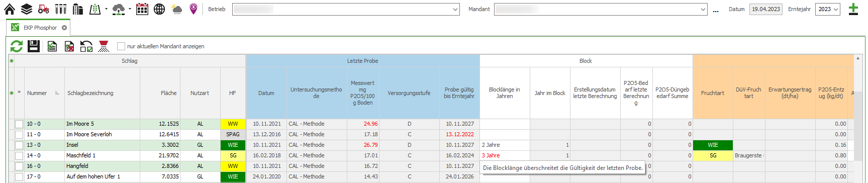
Task: Open the stacked layers icon
Action: 27,9
